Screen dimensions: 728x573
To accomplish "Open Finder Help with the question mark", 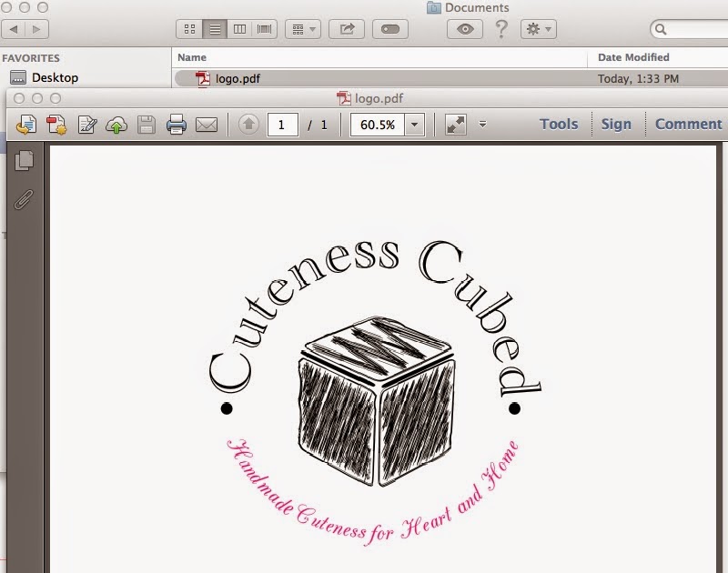I will (x=501, y=28).
